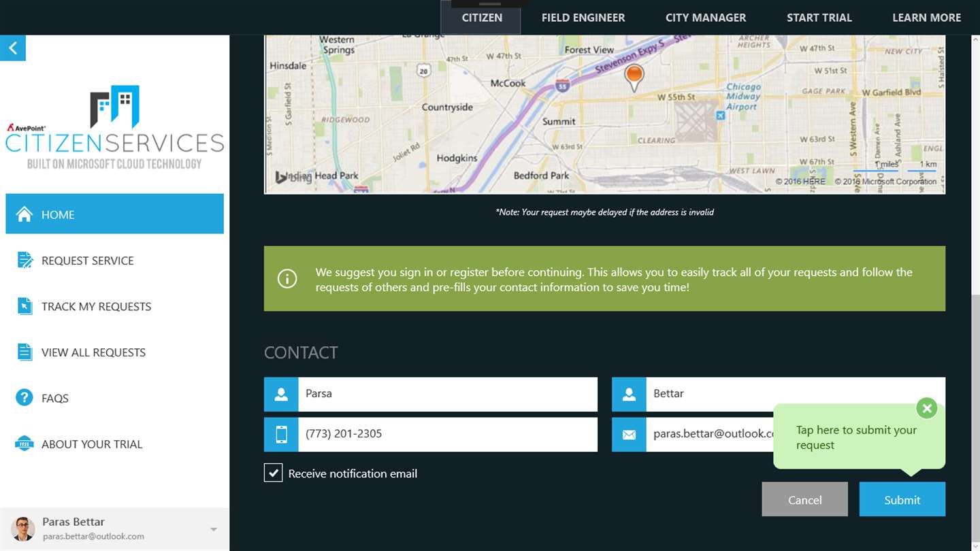Switch to the Field Engineer tab
The image size is (980, 551).
[x=583, y=18]
